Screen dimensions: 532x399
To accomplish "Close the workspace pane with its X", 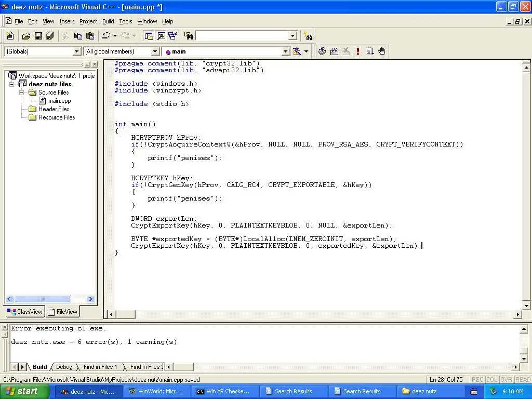I will tap(95, 64).
